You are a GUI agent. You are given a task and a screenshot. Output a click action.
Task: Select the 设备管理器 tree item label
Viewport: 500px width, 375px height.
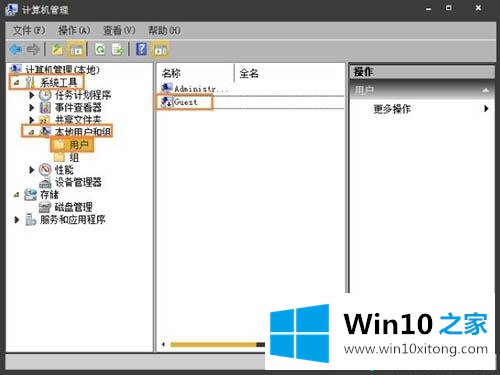coord(78,182)
